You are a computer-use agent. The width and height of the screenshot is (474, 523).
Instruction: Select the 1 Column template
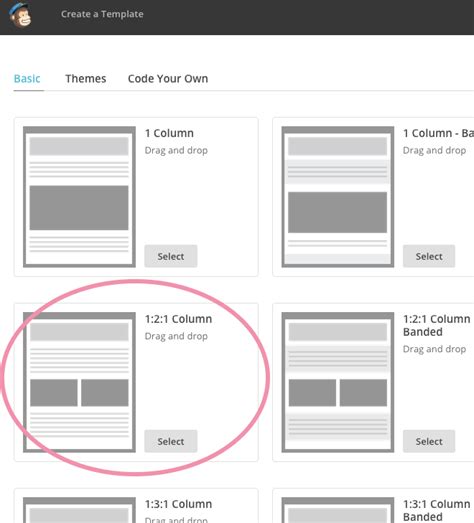tap(171, 256)
